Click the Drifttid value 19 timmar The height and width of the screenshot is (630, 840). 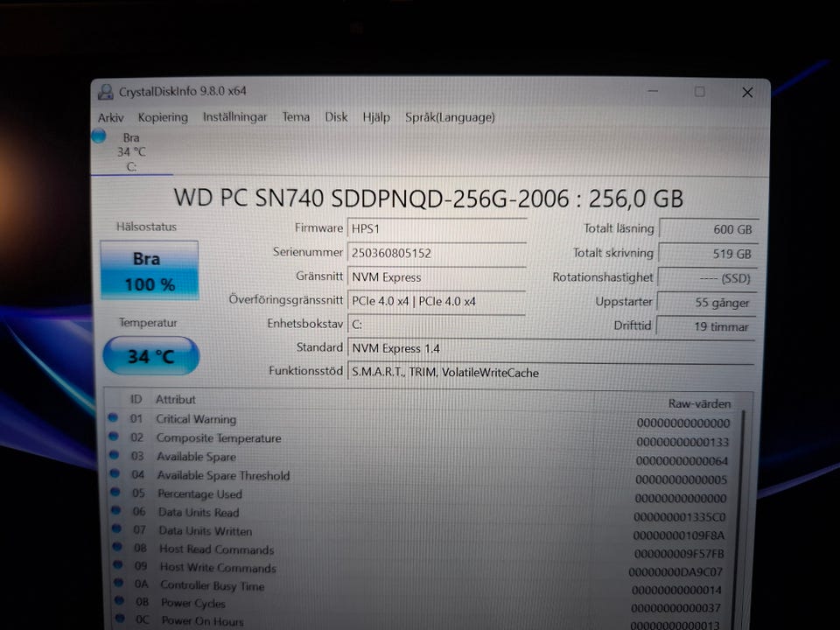click(x=705, y=326)
